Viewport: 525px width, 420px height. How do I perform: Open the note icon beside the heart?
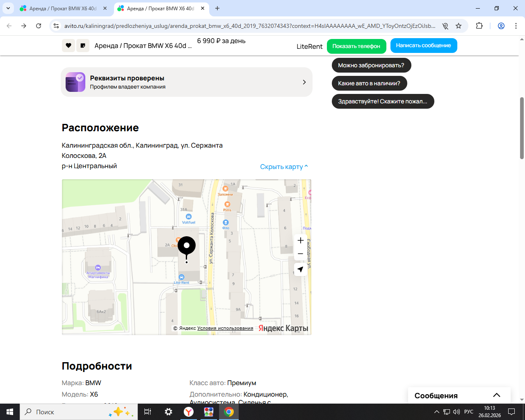[x=83, y=46]
